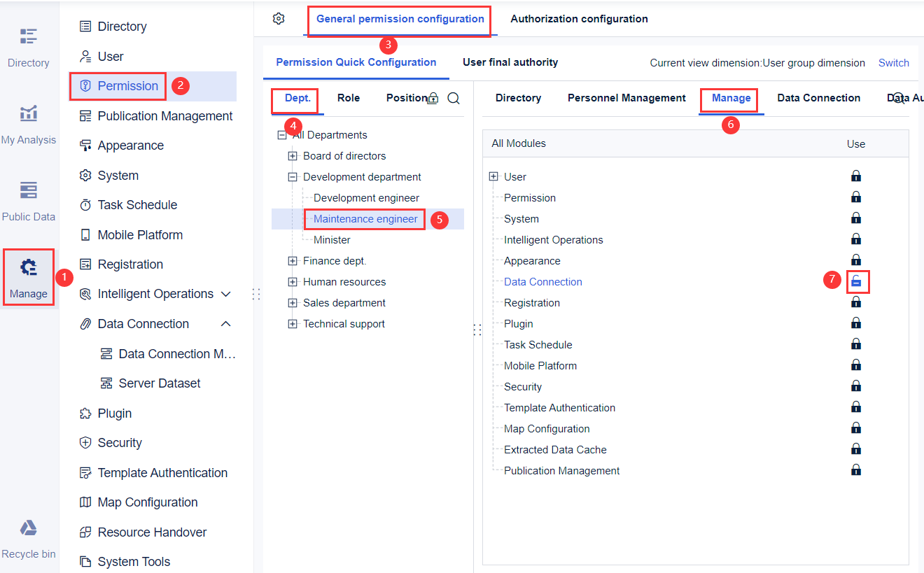Image resolution: width=924 pixels, height=573 pixels.
Task: Open the Manage section
Action: point(28,278)
